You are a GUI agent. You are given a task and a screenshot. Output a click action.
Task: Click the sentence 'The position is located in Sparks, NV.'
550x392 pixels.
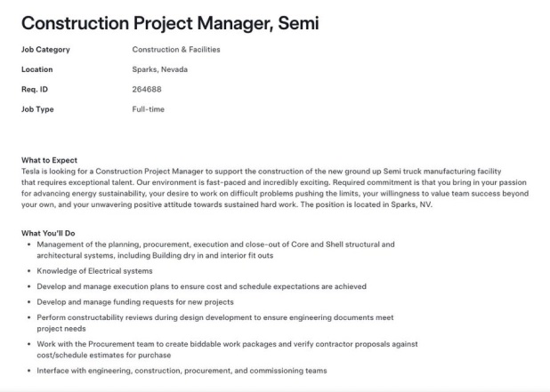coord(366,204)
